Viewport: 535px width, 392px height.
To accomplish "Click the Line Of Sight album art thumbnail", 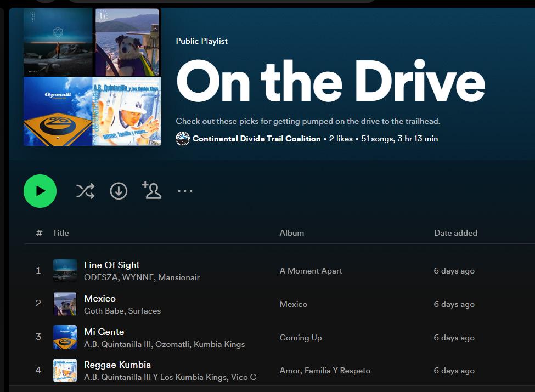I will tap(65, 270).
